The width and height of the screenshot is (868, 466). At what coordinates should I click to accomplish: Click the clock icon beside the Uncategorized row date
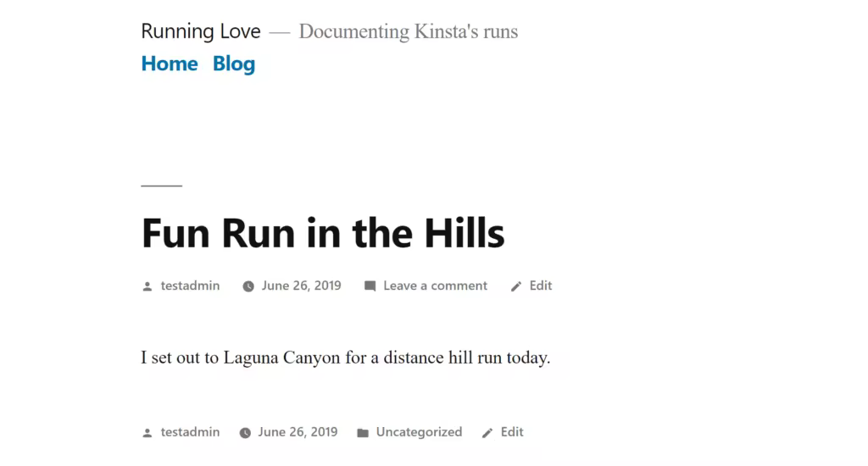pyautogui.click(x=245, y=433)
